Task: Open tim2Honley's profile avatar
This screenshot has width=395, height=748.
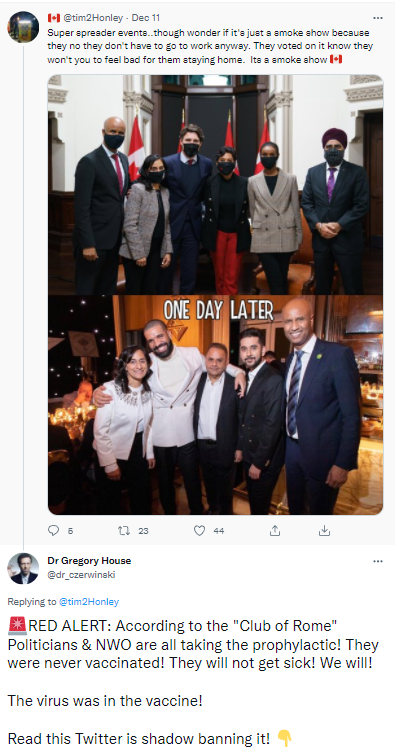Action: [x=23, y=27]
